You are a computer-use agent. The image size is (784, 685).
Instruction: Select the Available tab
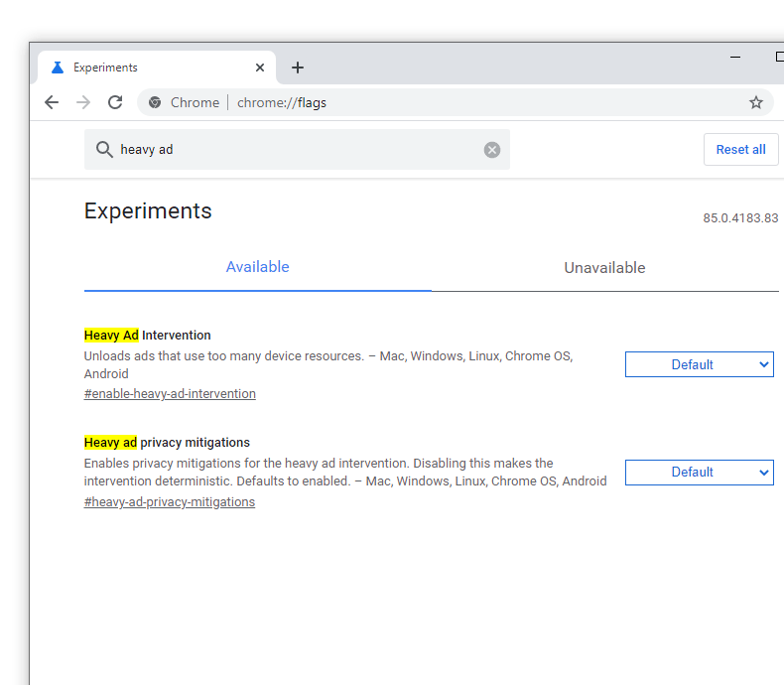(257, 267)
